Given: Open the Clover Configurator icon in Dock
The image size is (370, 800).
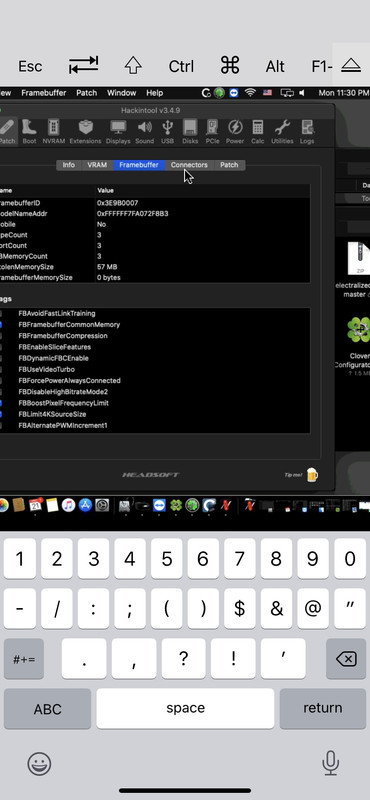Looking at the screenshot, I should pyautogui.click(x=176, y=505).
